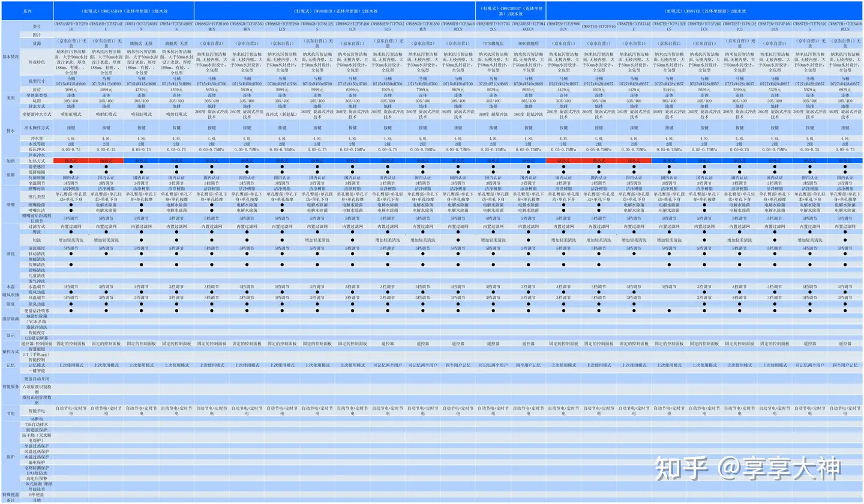This screenshot has height=504, width=864.
Task: Select the 3899元 price cell
Action: 106,89
